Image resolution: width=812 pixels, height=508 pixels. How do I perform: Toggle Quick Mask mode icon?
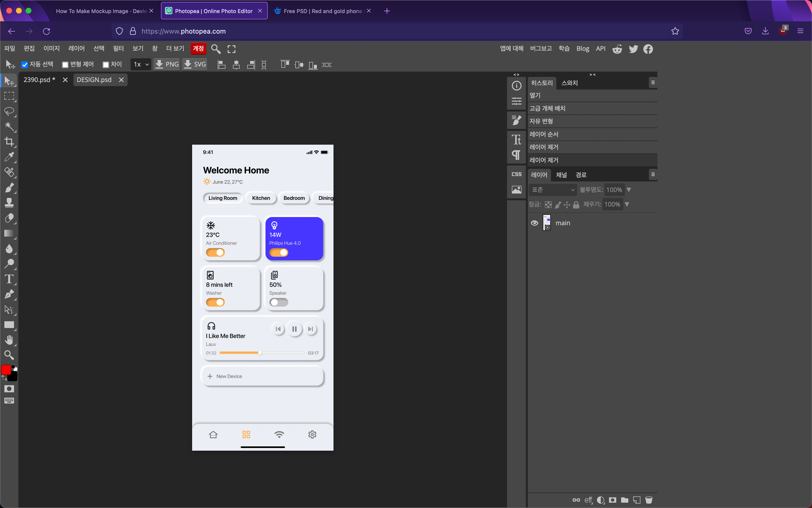9,389
